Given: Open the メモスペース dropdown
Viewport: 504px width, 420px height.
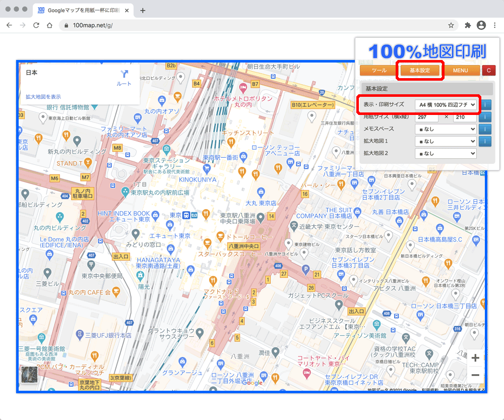Looking at the screenshot, I should (x=446, y=129).
